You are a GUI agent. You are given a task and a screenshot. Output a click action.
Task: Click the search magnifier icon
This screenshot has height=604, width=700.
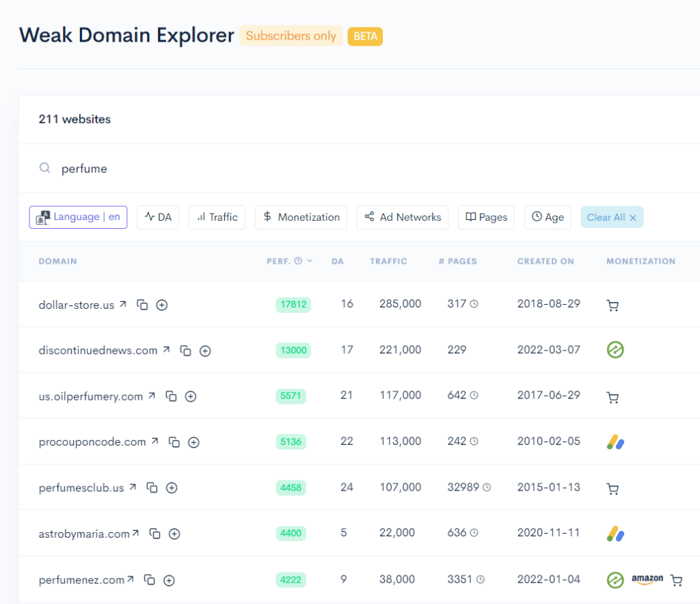44,167
